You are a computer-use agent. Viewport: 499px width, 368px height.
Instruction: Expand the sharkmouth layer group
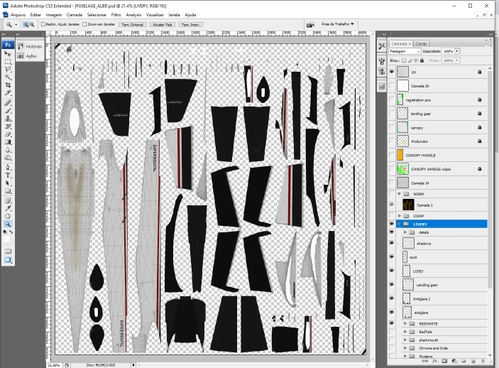point(405,340)
